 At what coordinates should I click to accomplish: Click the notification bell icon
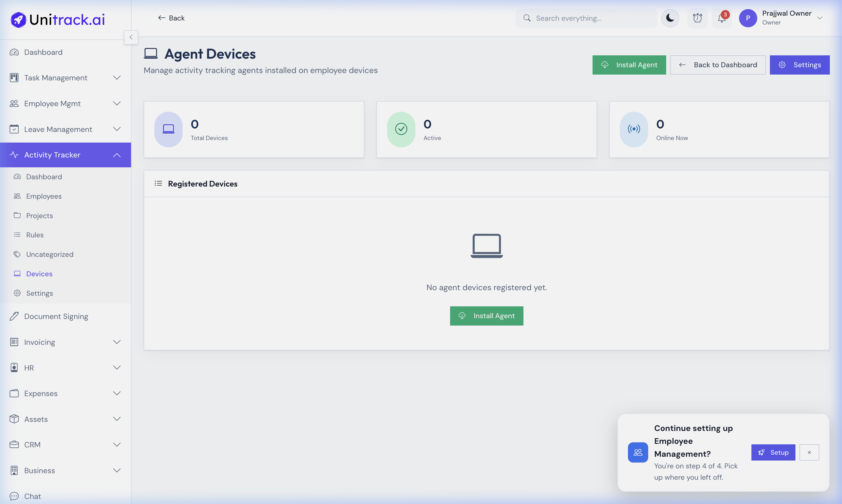pyautogui.click(x=721, y=18)
